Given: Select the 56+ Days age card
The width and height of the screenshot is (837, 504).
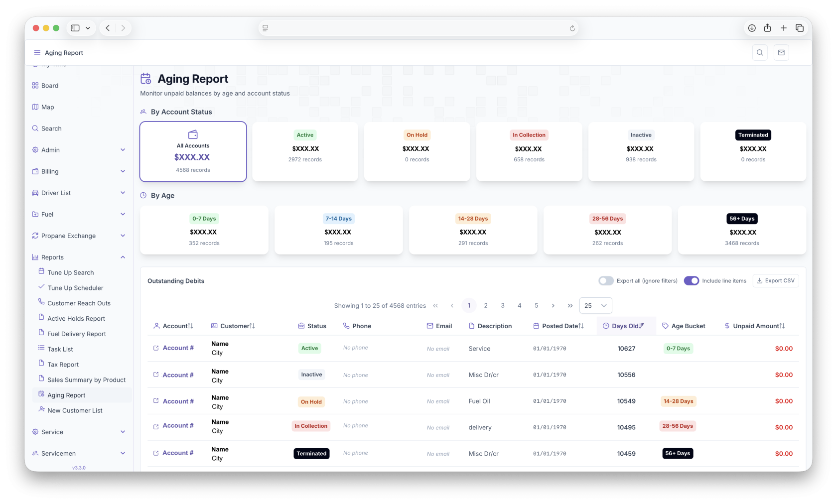Looking at the screenshot, I should pos(741,230).
